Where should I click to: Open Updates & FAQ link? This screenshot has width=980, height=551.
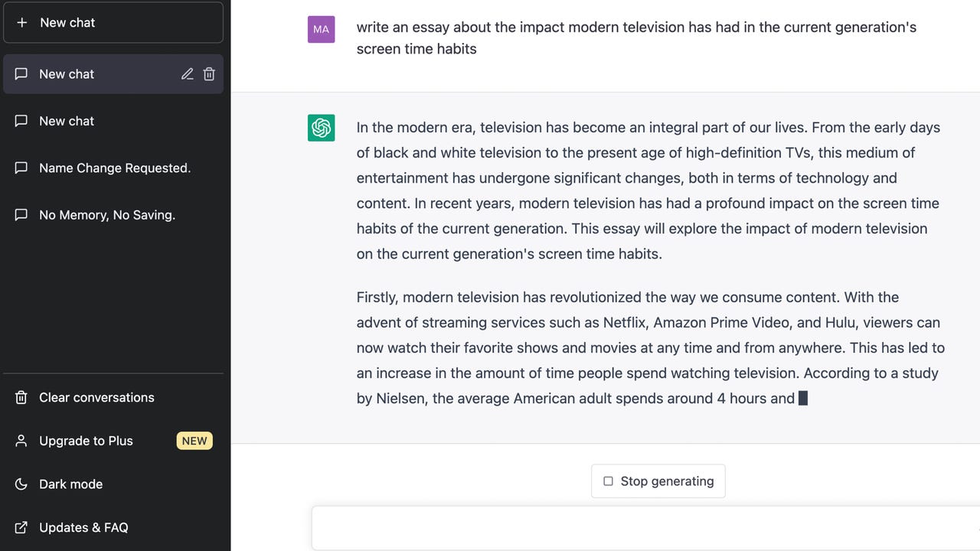click(x=113, y=527)
